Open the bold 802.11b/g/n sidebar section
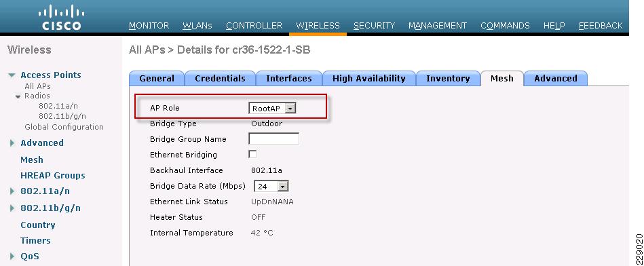Image resolution: width=644 pixels, height=266 pixels. click(50, 208)
